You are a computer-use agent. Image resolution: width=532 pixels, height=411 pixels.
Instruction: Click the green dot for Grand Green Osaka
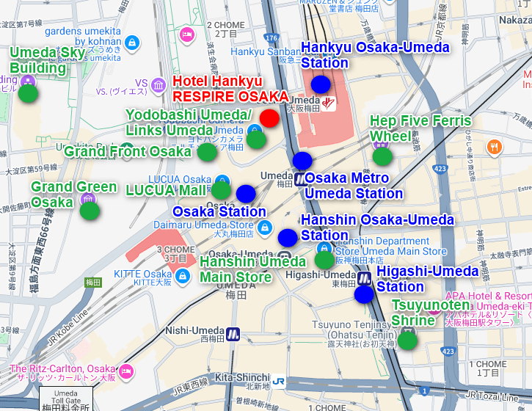pos(90,211)
